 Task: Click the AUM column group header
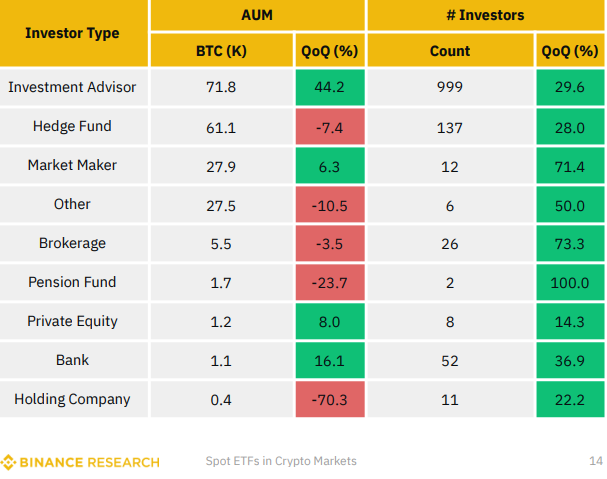pyautogui.click(x=257, y=15)
